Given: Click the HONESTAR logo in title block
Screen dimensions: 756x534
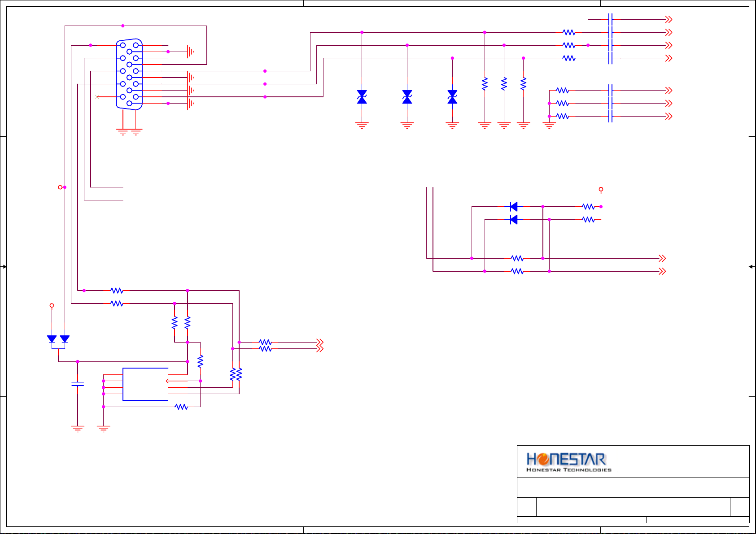Looking at the screenshot, I should coord(566,459).
